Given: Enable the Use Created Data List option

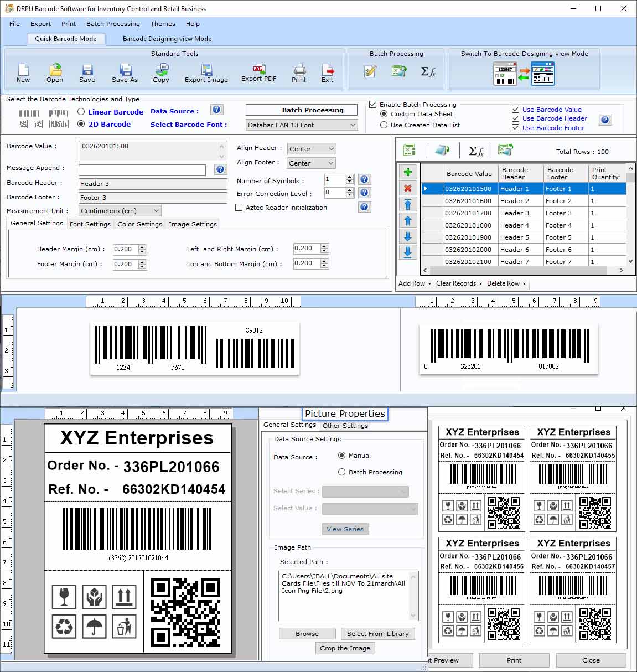Looking at the screenshot, I should click(384, 125).
